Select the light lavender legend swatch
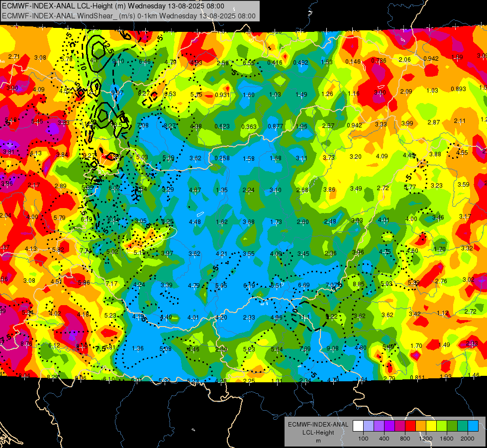This screenshot has width=487, height=448. pyautogui.click(x=368, y=426)
